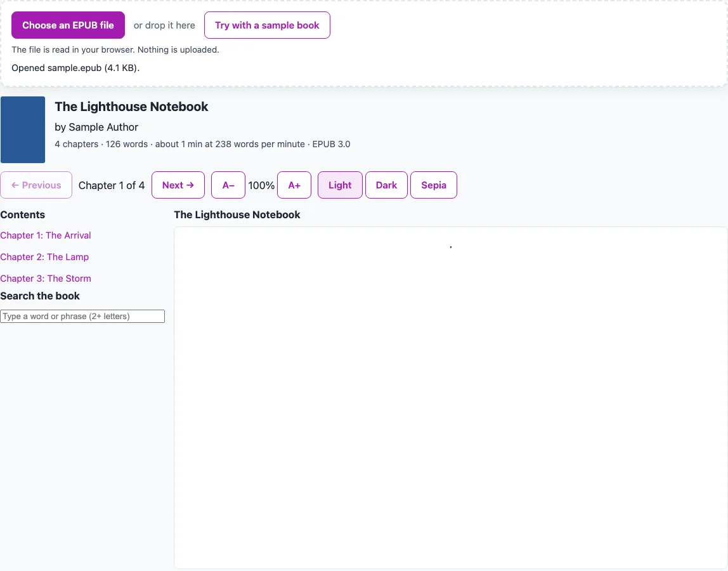Click the 'or drop it here' text

(x=164, y=25)
